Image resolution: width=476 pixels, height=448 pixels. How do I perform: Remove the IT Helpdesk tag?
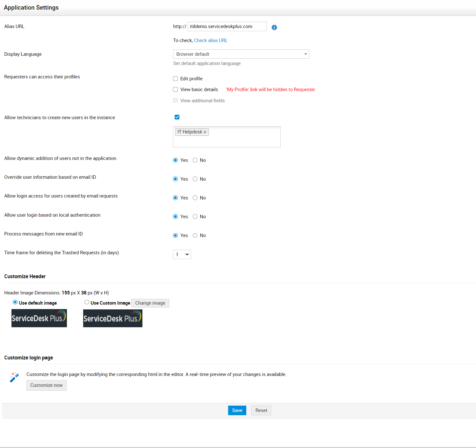click(x=205, y=132)
